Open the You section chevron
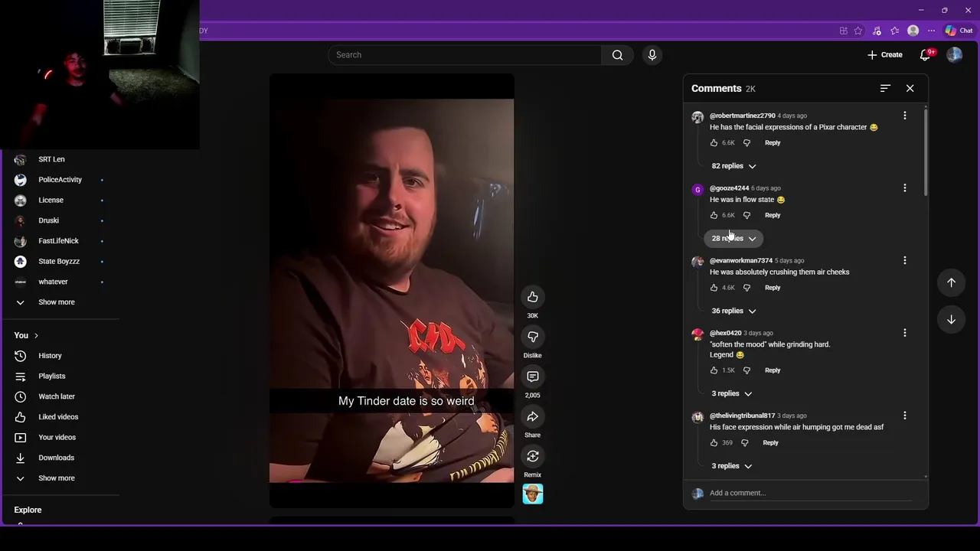This screenshot has height=551, width=980. (x=35, y=336)
